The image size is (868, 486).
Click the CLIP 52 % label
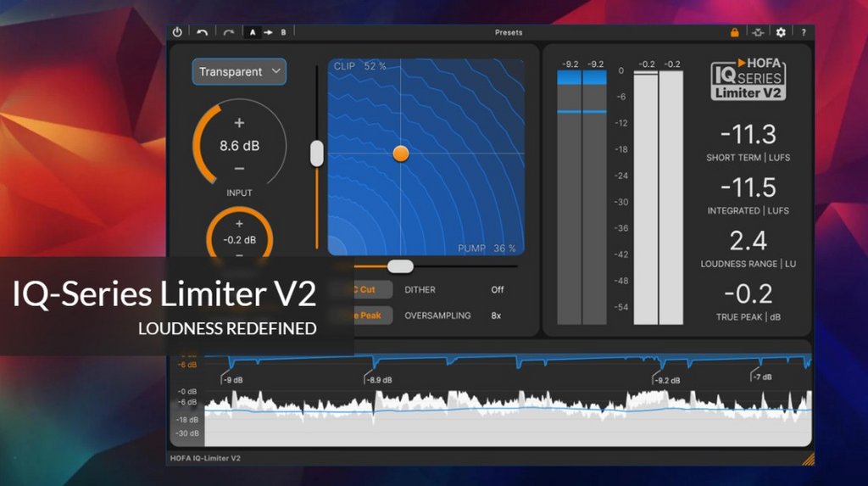[359, 66]
